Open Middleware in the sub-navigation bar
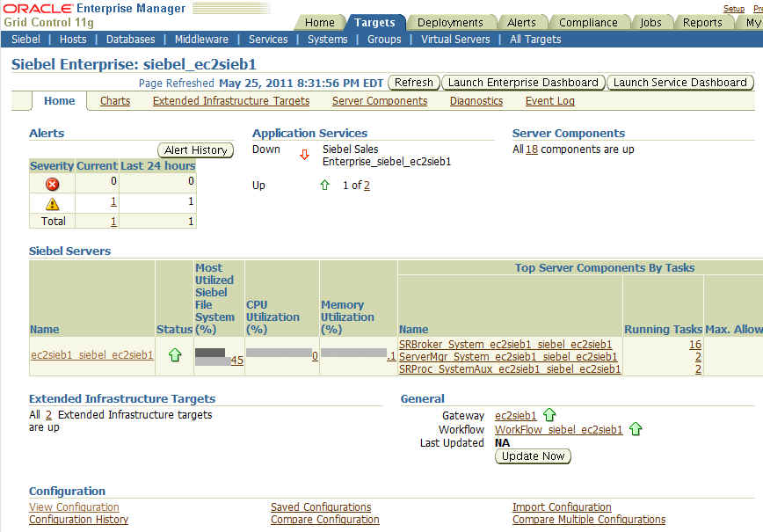This screenshot has width=763, height=532. pos(201,40)
